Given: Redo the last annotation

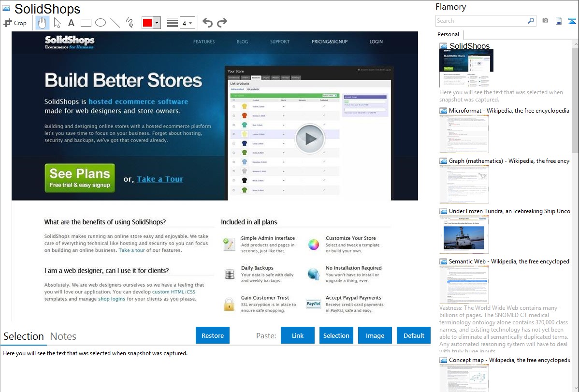Looking at the screenshot, I should (x=222, y=23).
